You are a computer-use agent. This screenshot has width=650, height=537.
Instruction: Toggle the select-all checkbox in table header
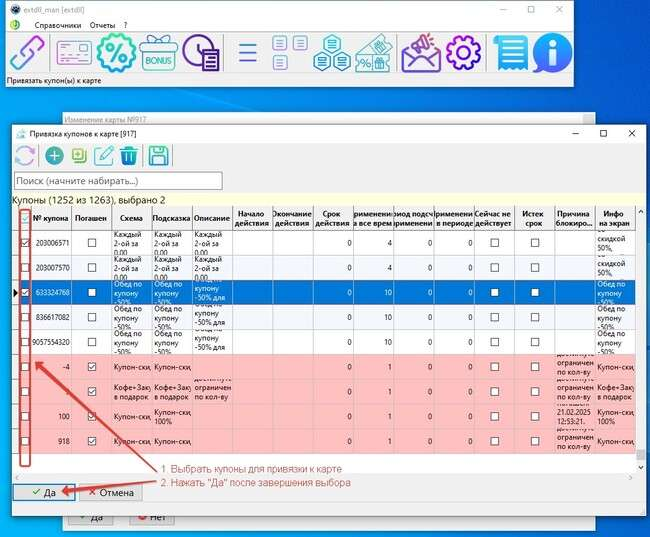[26, 212]
